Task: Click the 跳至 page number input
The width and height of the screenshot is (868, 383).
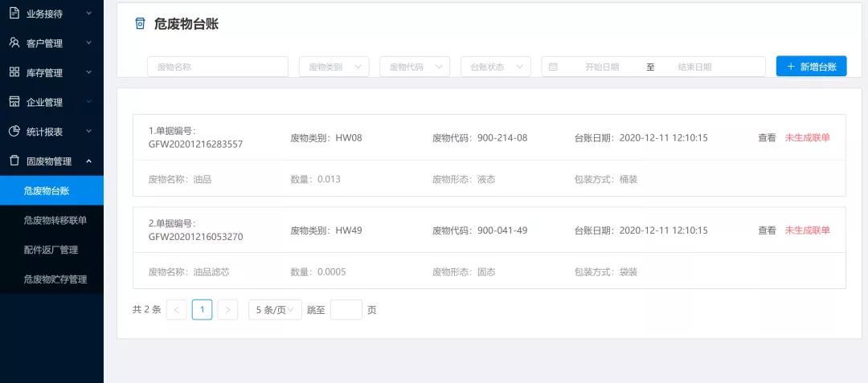Action: [346, 310]
